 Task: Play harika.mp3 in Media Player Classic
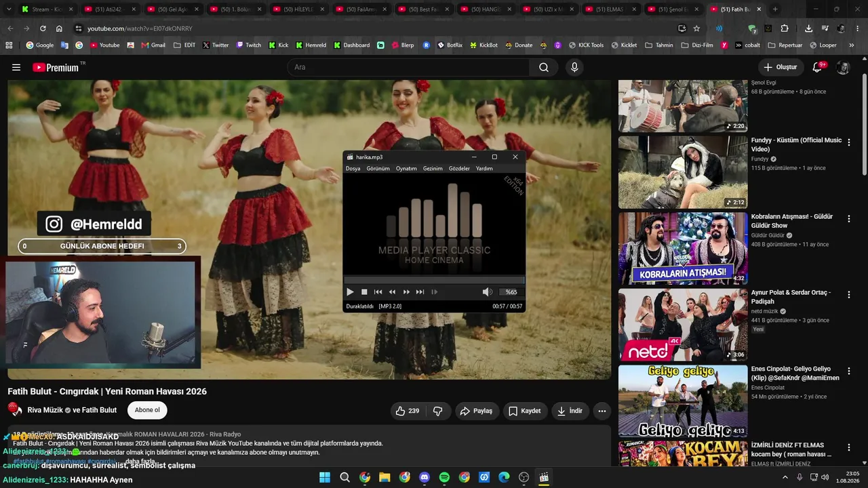click(350, 292)
